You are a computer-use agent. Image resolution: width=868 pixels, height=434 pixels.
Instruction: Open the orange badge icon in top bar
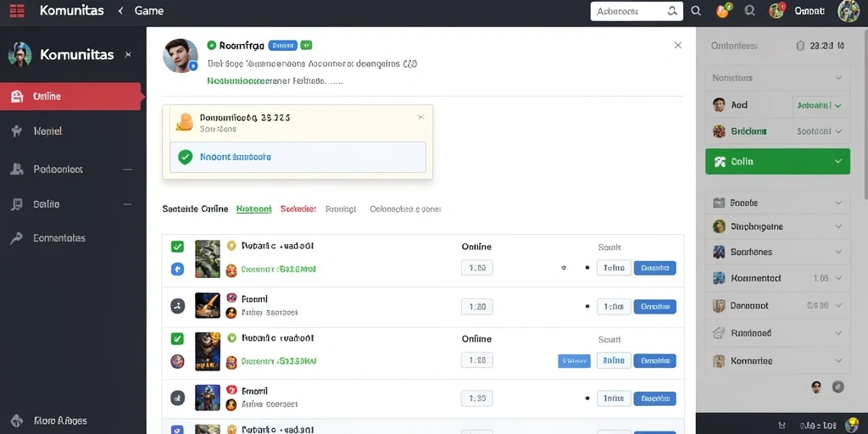[724, 10]
